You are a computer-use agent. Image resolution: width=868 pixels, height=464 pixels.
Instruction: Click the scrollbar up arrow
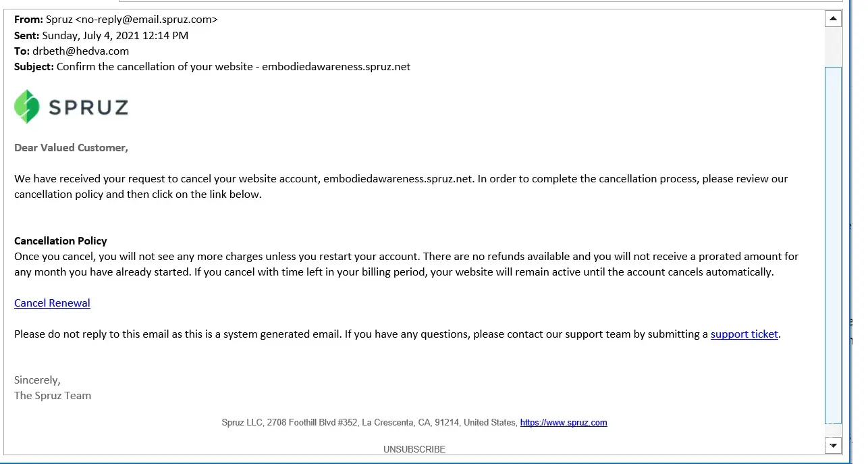tap(834, 19)
